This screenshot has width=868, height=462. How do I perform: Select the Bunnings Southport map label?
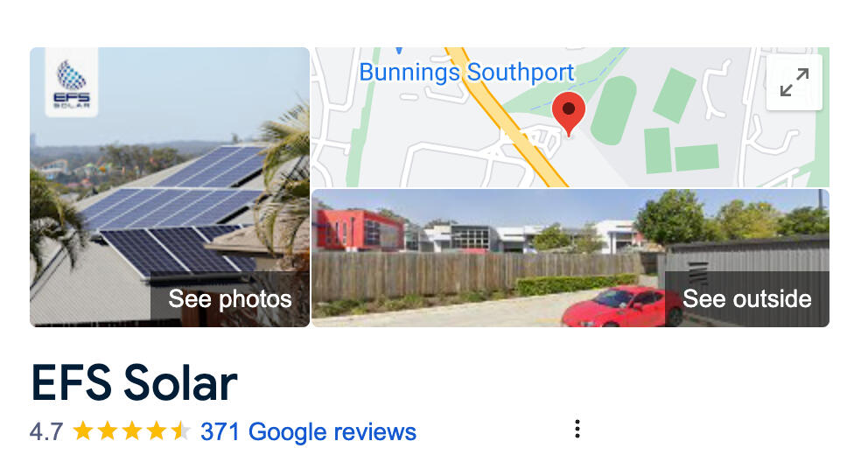[466, 73]
